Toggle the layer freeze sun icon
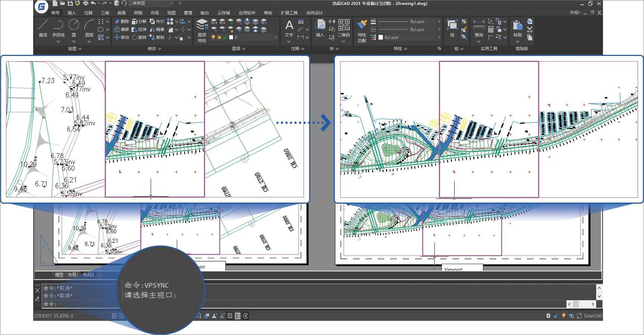The width and height of the screenshot is (644, 335). 219,37
